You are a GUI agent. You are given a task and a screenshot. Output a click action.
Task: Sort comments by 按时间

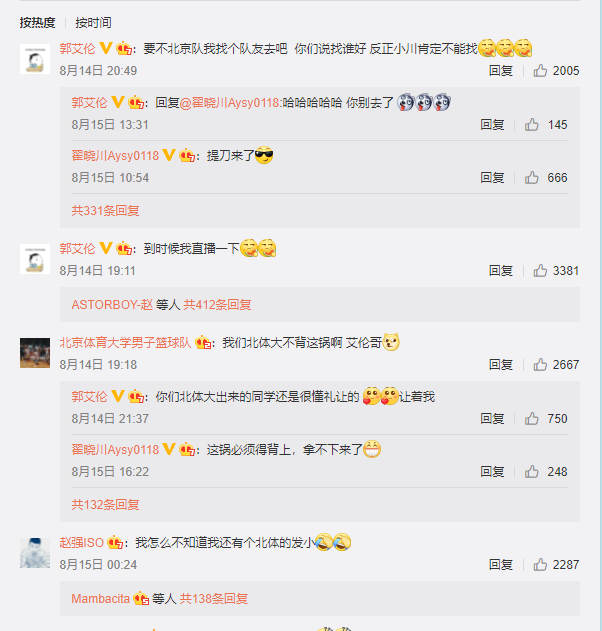click(x=93, y=23)
